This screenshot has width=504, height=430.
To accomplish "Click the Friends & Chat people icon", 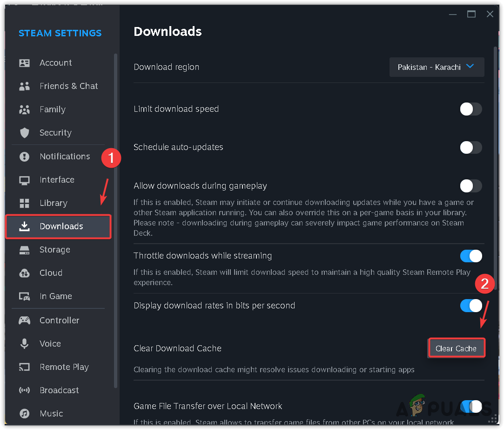I will [x=24, y=86].
